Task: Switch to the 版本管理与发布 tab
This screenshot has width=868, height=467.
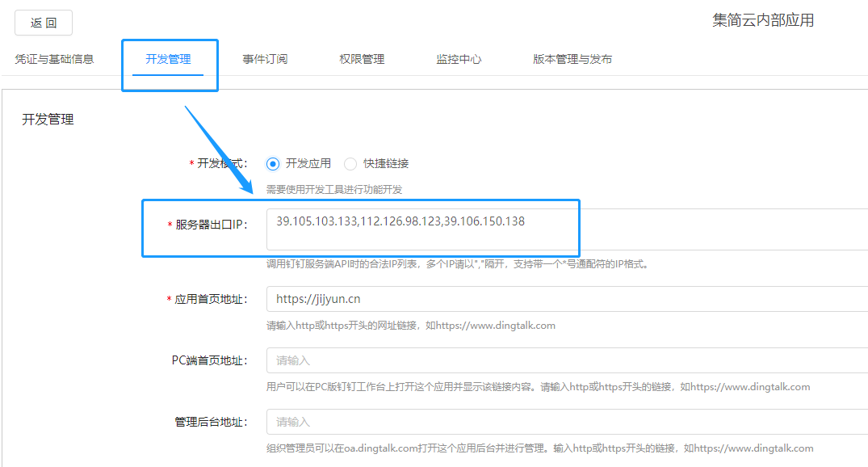Action: (x=572, y=59)
